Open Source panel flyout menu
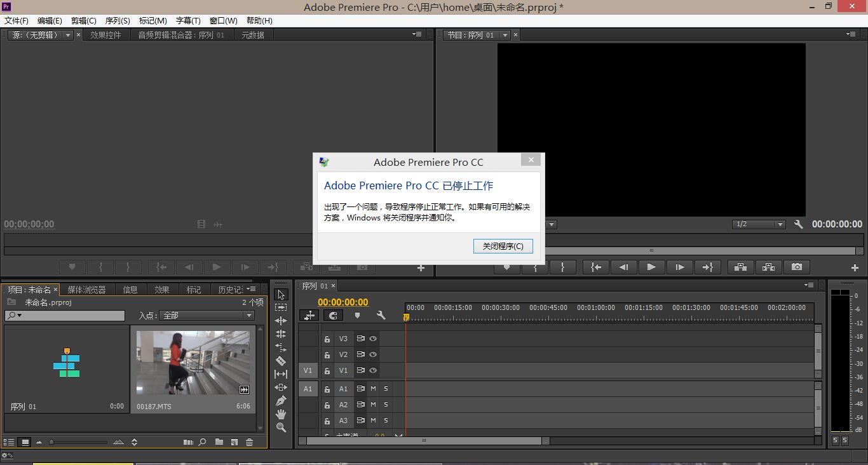Screen dimensions: 868x465 [417, 35]
